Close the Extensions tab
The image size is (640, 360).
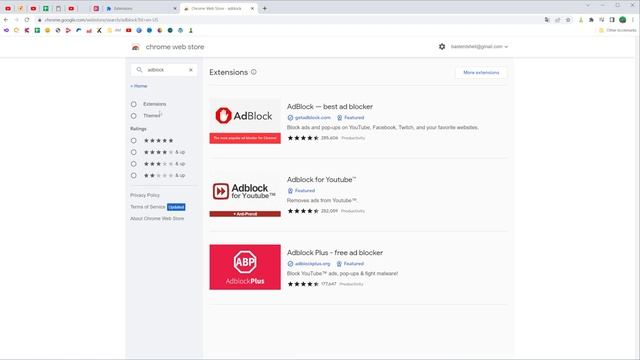pyautogui.click(x=175, y=8)
